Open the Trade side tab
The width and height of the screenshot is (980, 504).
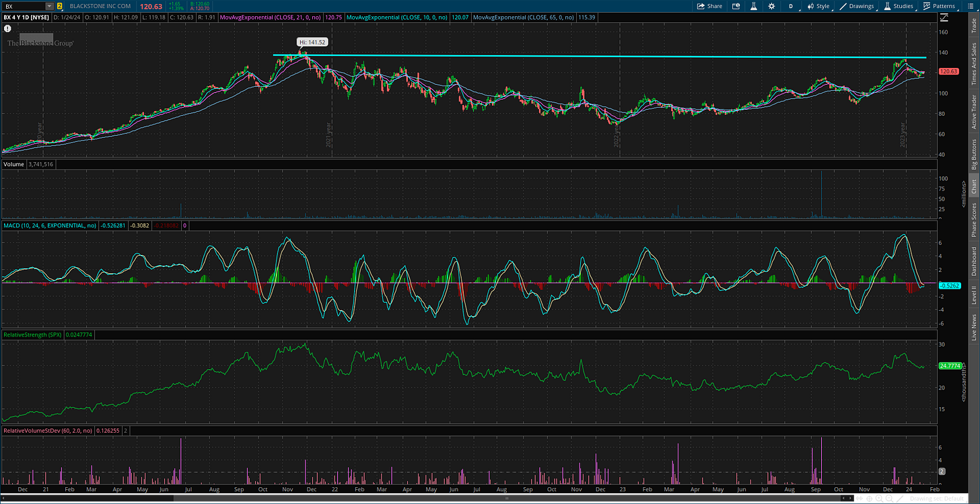point(973,26)
